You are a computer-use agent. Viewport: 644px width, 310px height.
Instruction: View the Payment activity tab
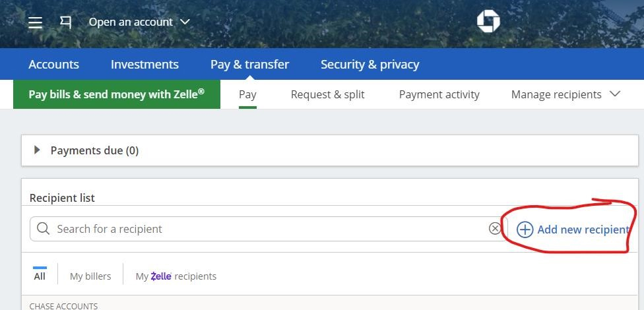(x=439, y=94)
